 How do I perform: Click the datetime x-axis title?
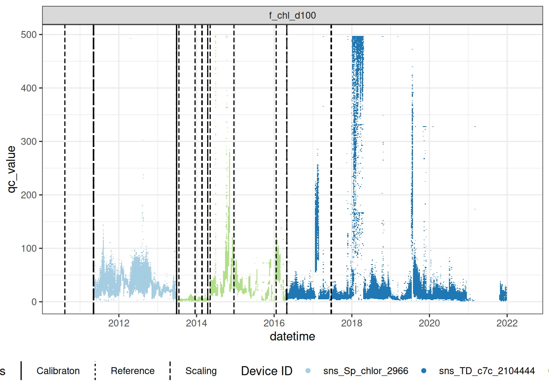[x=292, y=336]
